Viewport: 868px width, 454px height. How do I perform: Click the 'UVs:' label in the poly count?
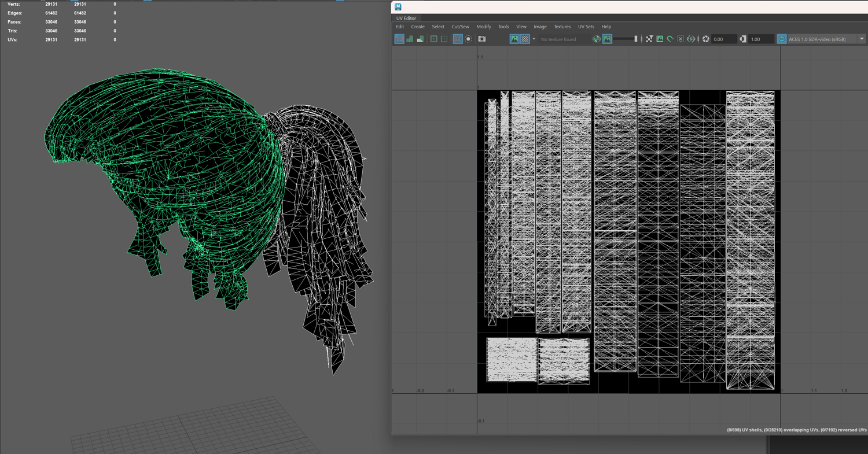[13, 40]
